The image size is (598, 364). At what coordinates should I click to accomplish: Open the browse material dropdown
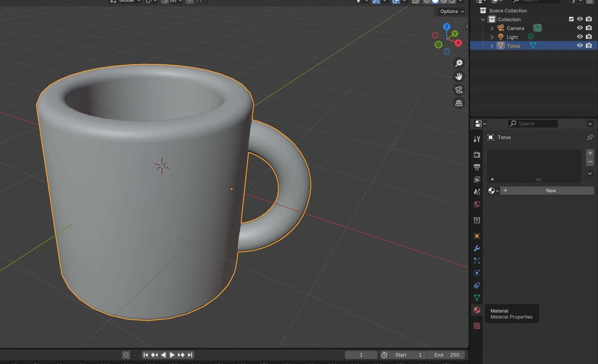(x=493, y=191)
